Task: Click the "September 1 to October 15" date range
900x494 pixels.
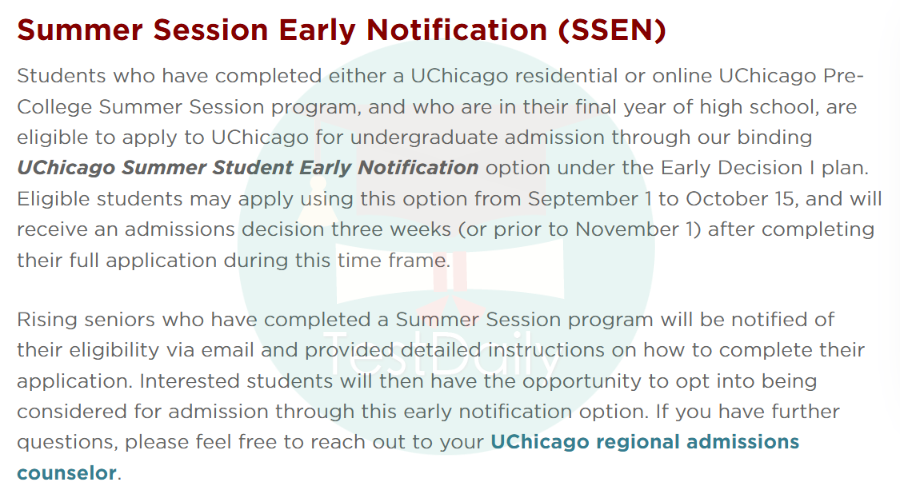Action: (x=661, y=199)
